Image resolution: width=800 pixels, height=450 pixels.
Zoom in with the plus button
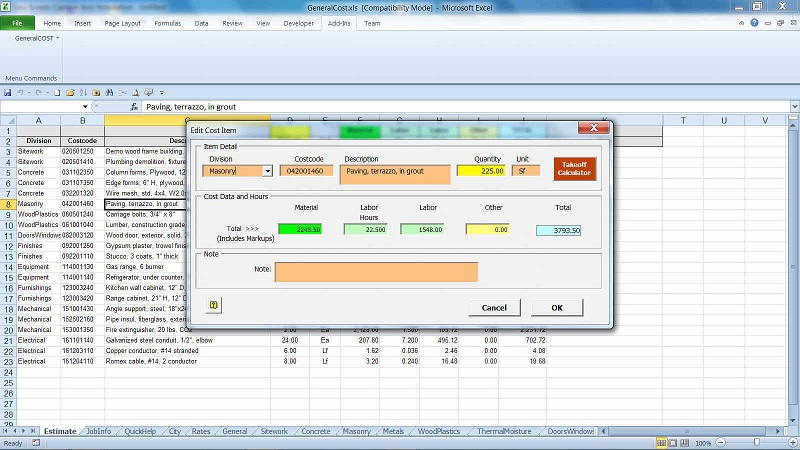pyautogui.click(x=792, y=443)
